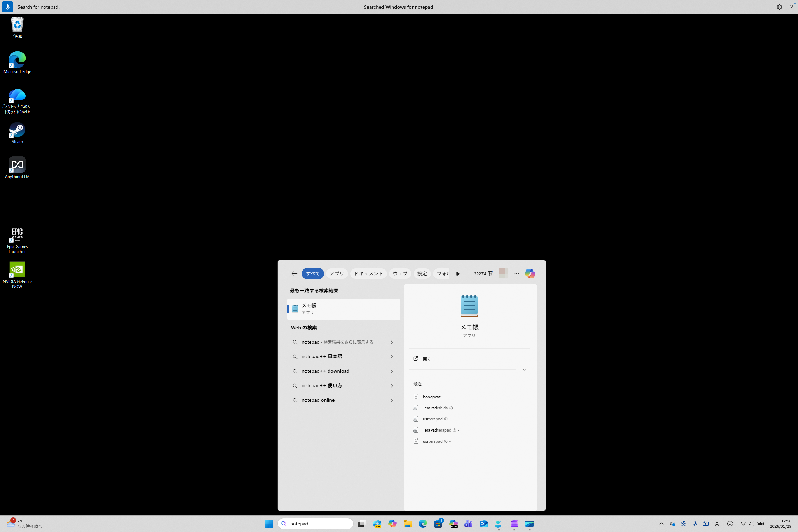This screenshot has width=798, height=532.
Task: Click the Voice Access microphone button
Action: click(7, 7)
